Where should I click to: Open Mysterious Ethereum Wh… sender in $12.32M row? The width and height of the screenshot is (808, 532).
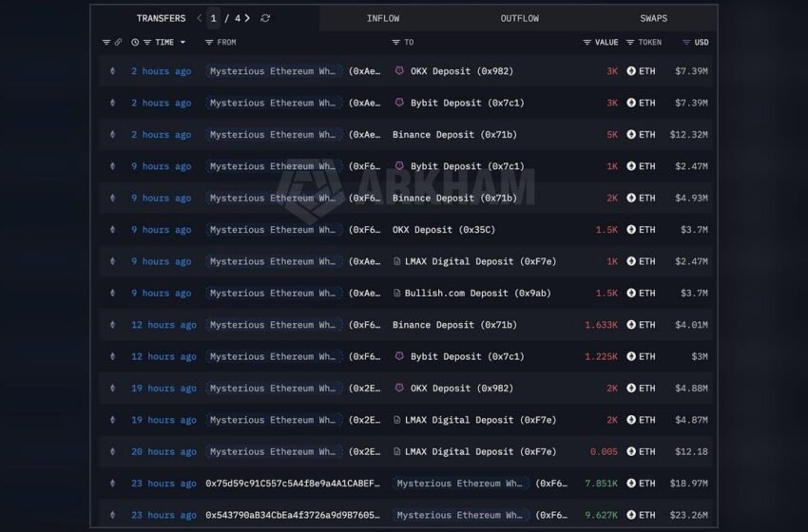(x=273, y=134)
